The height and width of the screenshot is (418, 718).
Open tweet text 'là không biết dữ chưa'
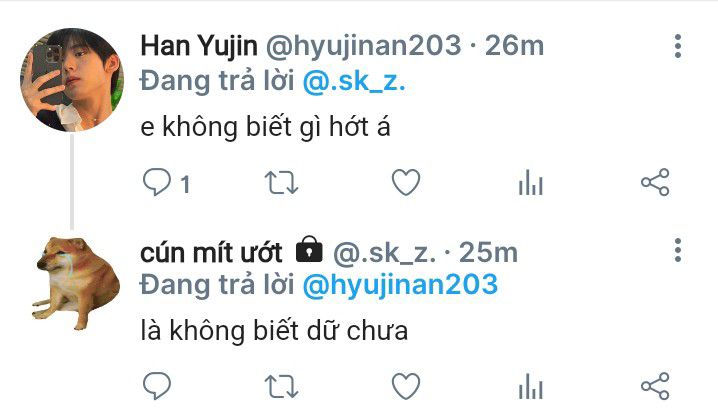point(274,330)
